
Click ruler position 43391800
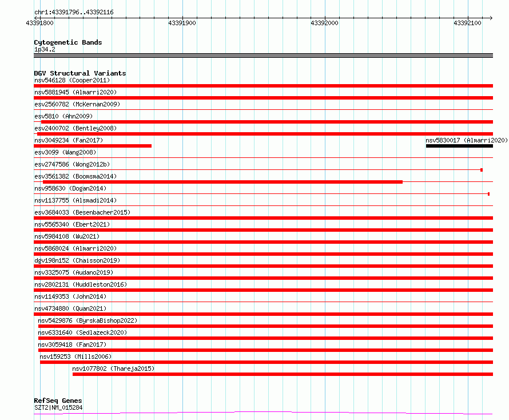(39, 23)
